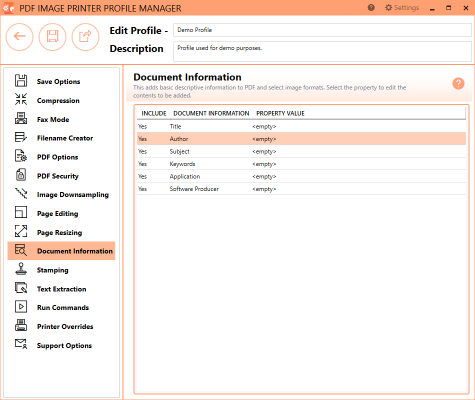Click the Support Options envelope icon
Image resolution: width=475 pixels, height=400 pixels.
click(x=21, y=344)
